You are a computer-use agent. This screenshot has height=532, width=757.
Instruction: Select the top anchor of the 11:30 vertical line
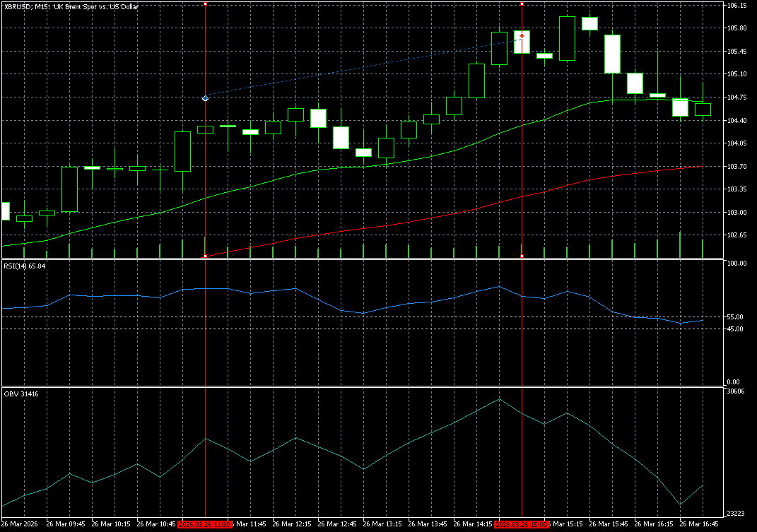pyautogui.click(x=205, y=4)
